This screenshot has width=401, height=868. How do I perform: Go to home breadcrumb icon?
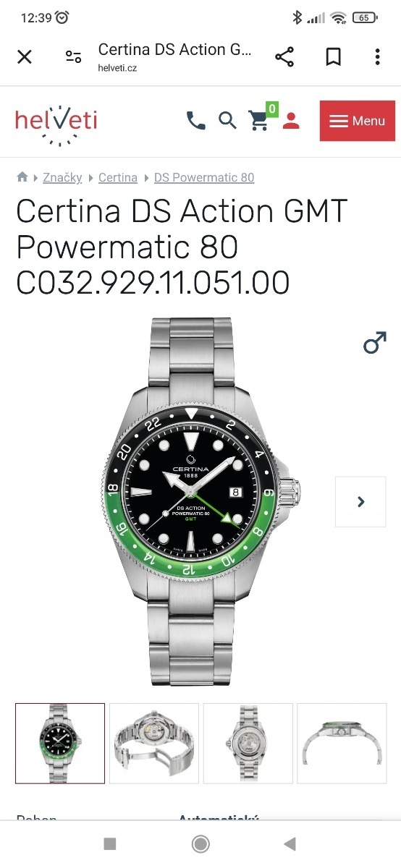pyautogui.click(x=22, y=177)
